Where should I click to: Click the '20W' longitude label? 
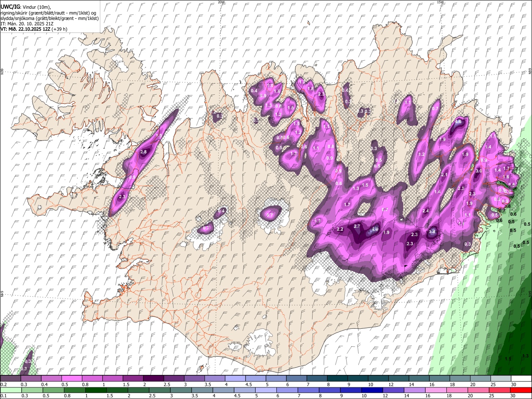[x=221, y=2]
